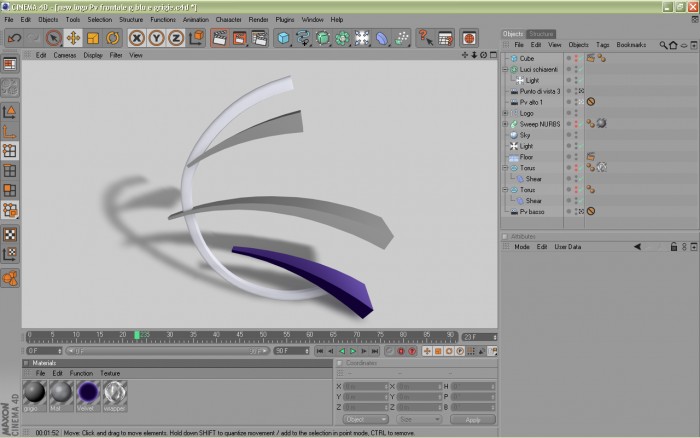Switch to the Structure tab
Screen dimensions: 700x438
(x=541, y=34)
